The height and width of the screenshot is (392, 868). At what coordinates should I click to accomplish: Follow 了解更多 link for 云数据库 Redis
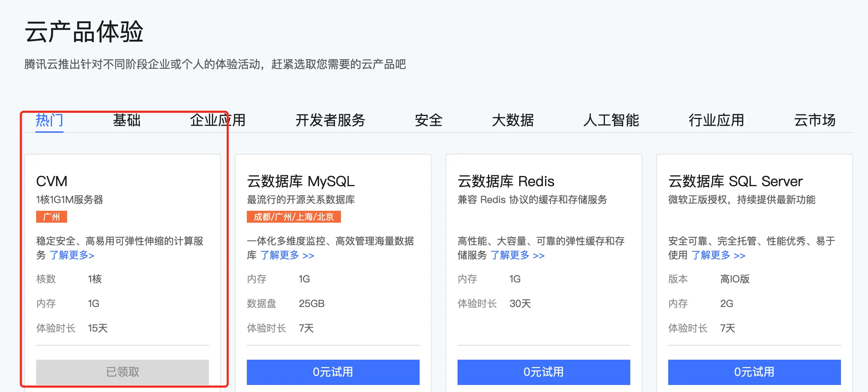coord(518,255)
